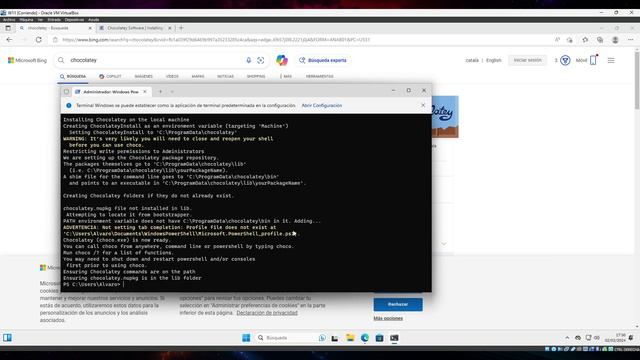Open the Windows Start menu
This screenshot has height=360, width=640.
(x=246, y=338)
